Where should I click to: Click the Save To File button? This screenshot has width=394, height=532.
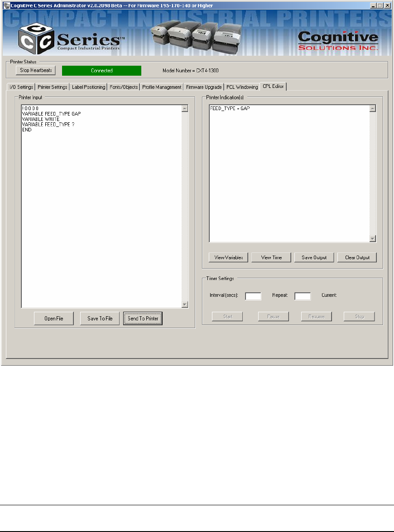click(x=100, y=319)
